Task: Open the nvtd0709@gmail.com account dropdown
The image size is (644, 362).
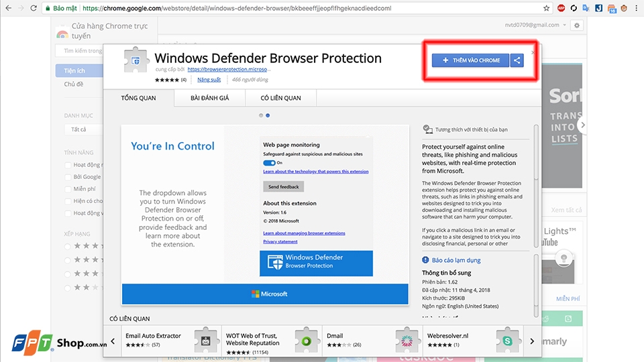Action: pyautogui.click(x=535, y=25)
